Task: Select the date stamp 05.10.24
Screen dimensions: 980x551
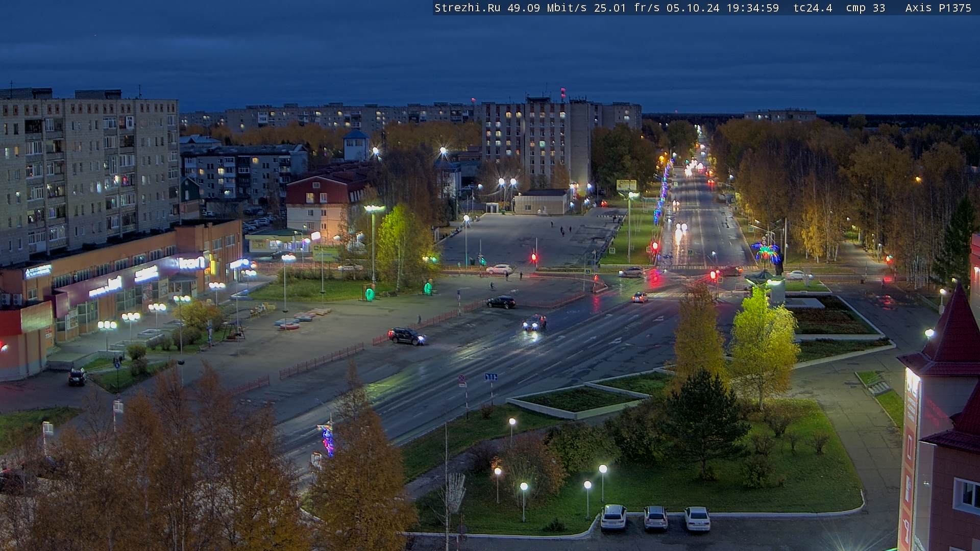Action: click(693, 8)
